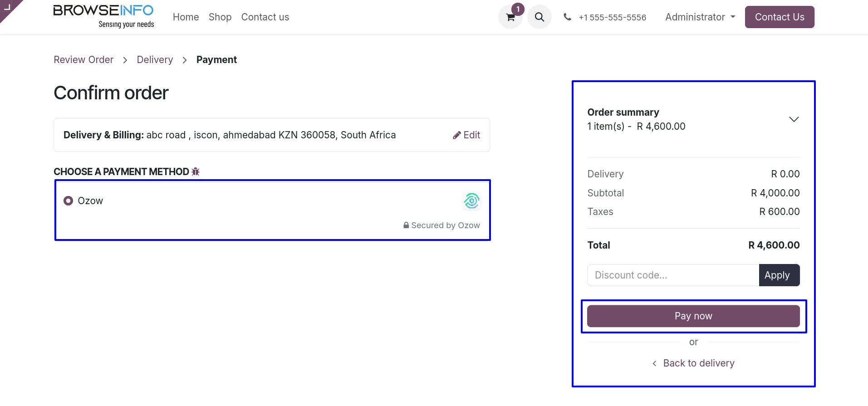This screenshot has height=406, width=868.
Task: Open the Home menu item
Action: tap(186, 17)
